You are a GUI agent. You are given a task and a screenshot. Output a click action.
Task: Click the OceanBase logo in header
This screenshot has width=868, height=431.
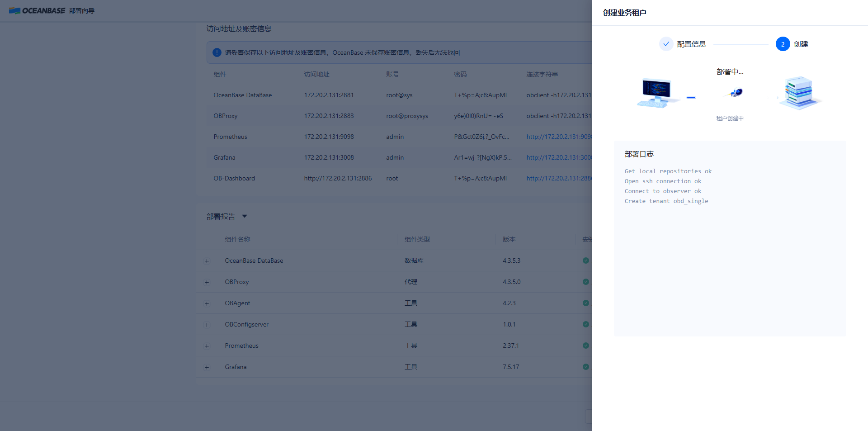coord(37,10)
